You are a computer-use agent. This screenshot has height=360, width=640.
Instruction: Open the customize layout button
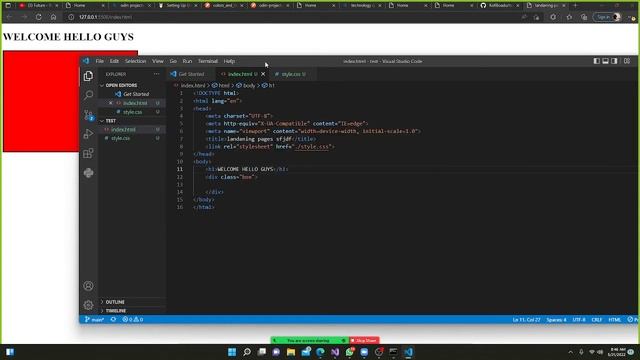click(627, 61)
